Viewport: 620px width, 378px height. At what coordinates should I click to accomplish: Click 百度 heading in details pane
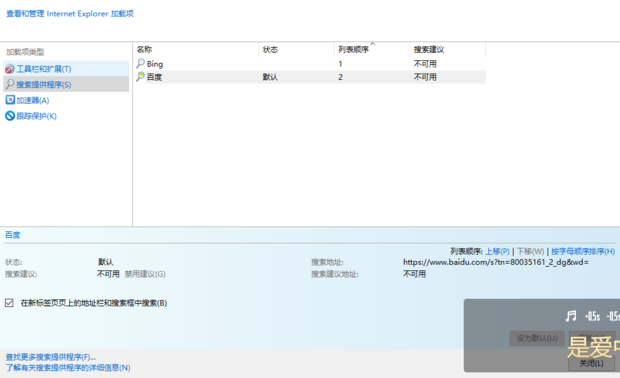point(12,235)
